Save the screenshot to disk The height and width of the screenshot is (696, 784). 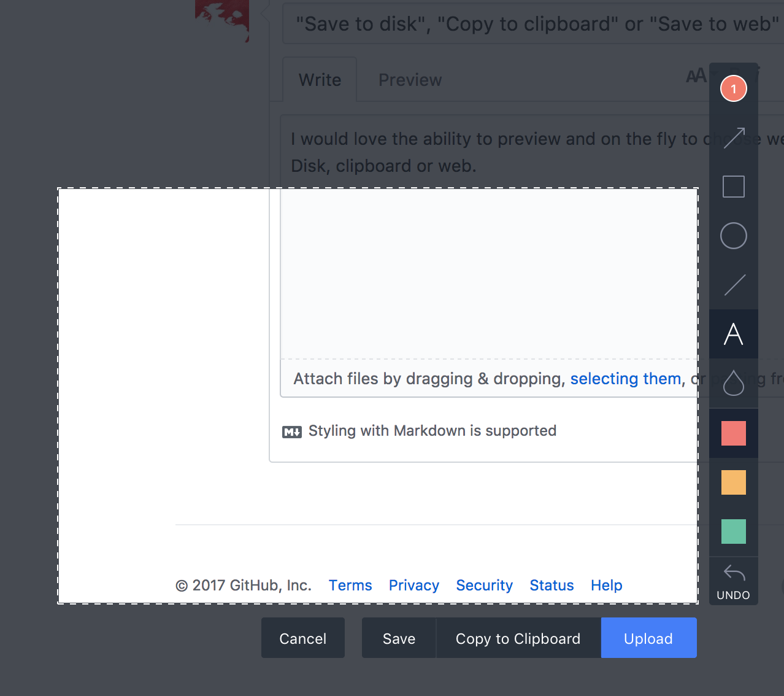(399, 638)
